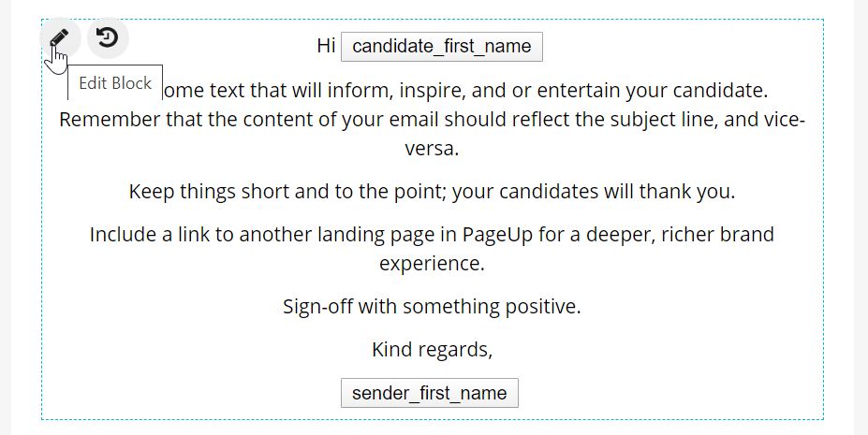Select the candidate_first_name merge field
868x435 pixels.
tap(441, 47)
